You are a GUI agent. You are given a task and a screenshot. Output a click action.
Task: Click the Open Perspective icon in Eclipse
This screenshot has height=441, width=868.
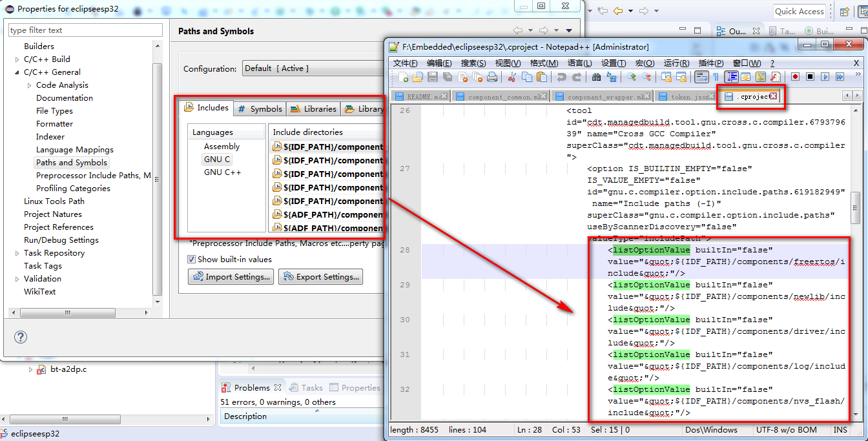844,11
